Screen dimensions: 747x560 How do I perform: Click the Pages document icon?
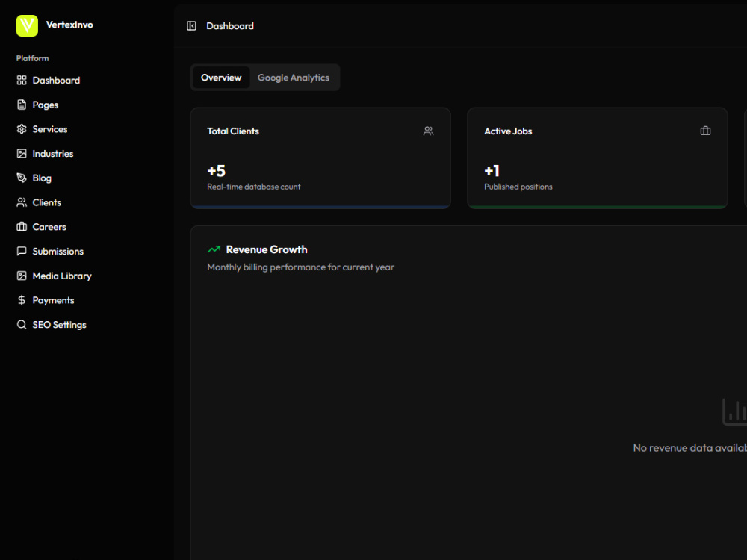[x=22, y=105]
